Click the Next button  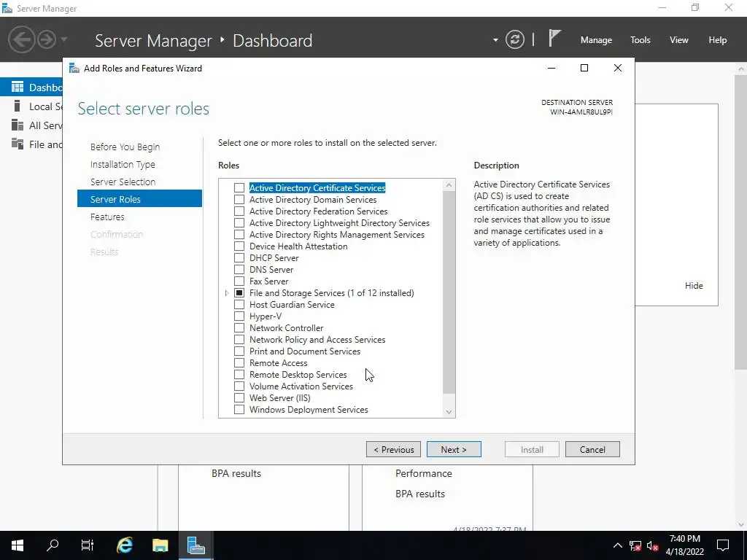(454, 449)
